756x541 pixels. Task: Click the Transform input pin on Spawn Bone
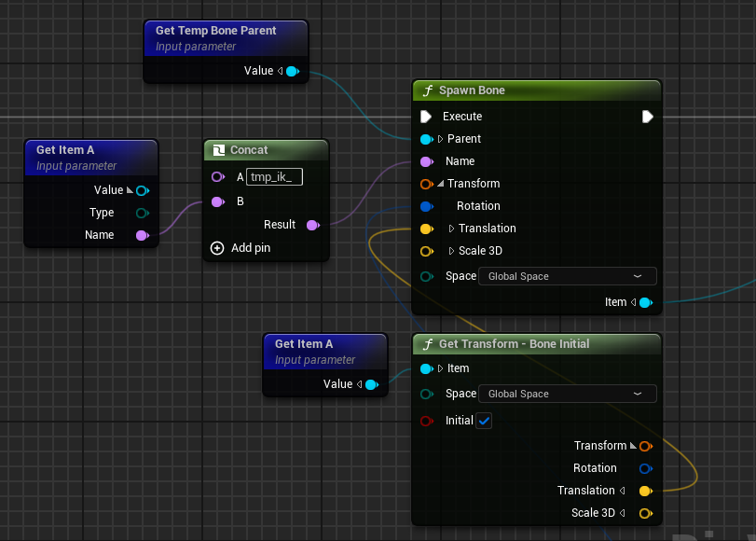click(426, 184)
